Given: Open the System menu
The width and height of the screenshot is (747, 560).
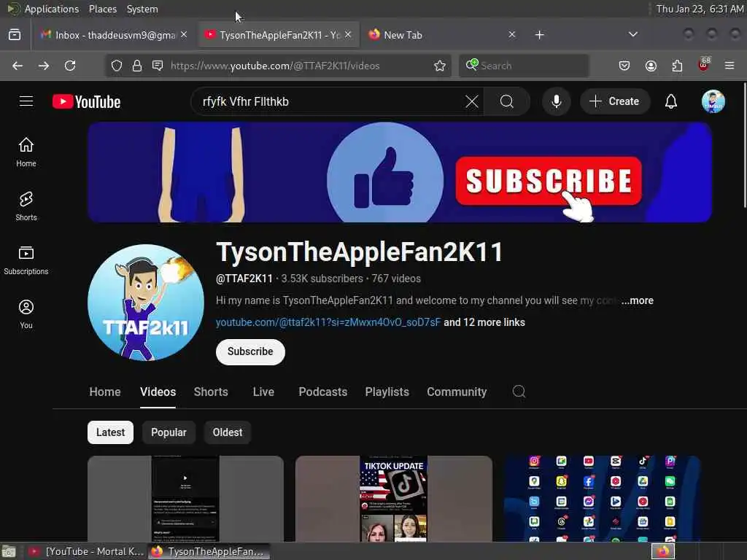Looking at the screenshot, I should pyautogui.click(x=142, y=9).
